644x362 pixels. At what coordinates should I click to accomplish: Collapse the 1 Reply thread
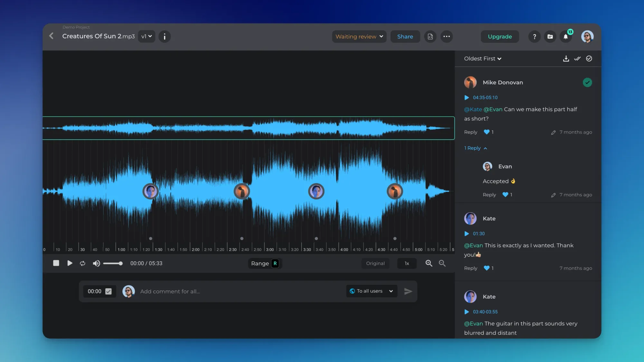[476, 148]
